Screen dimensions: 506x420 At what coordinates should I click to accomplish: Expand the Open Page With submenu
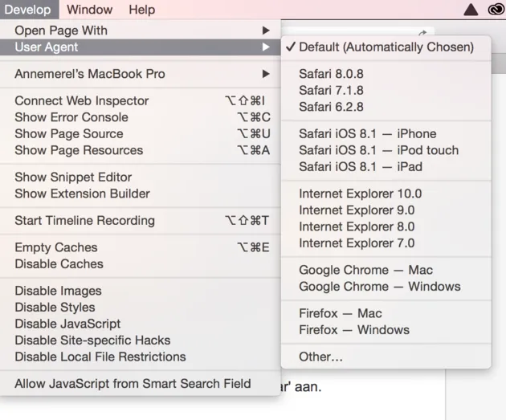click(x=140, y=31)
